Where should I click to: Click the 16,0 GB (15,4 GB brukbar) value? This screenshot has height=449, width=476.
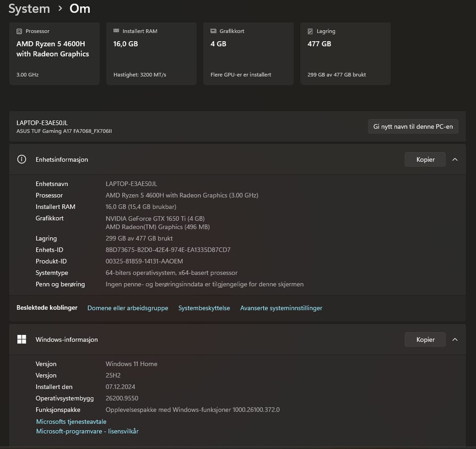(141, 207)
